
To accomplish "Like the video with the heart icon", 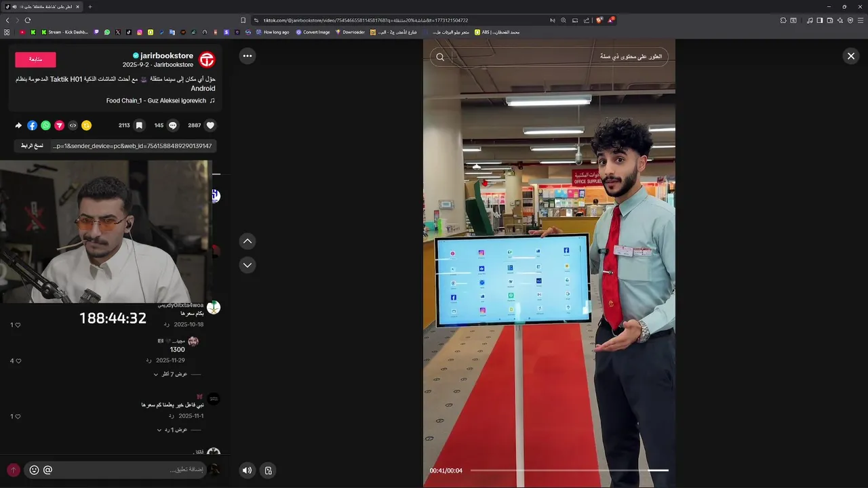I will pyautogui.click(x=210, y=125).
